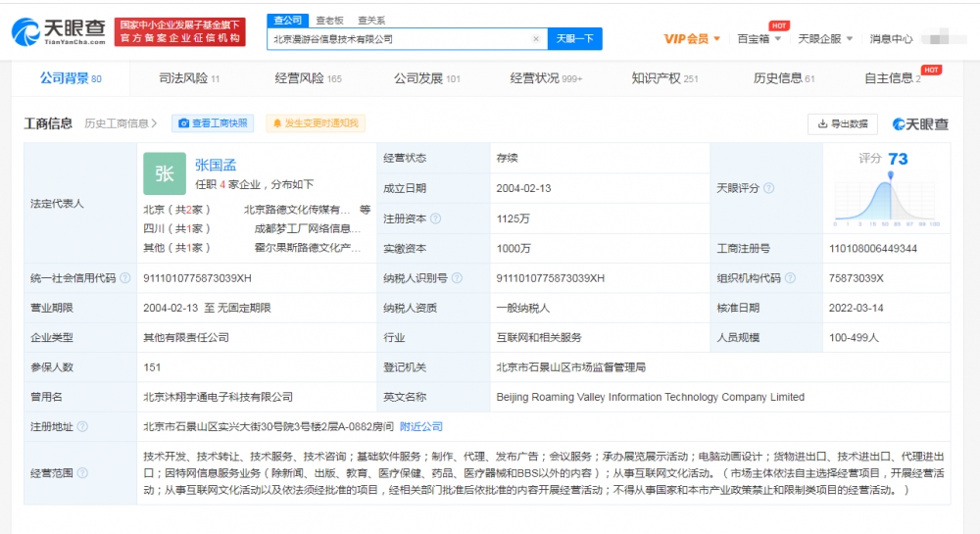The width and height of the screenshot is (980, 534).
Task: Click help icon next to 组织机构代码
Action: [x=790, y=278]
